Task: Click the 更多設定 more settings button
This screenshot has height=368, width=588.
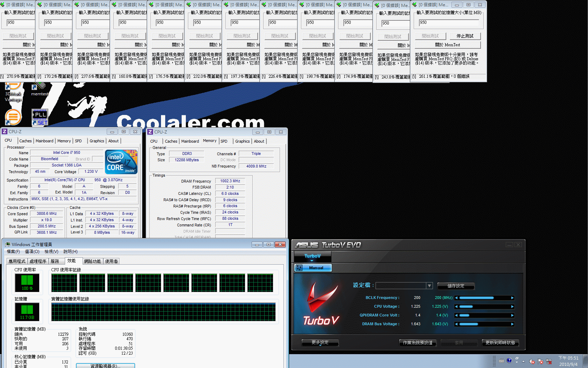Action: point(320,343)
